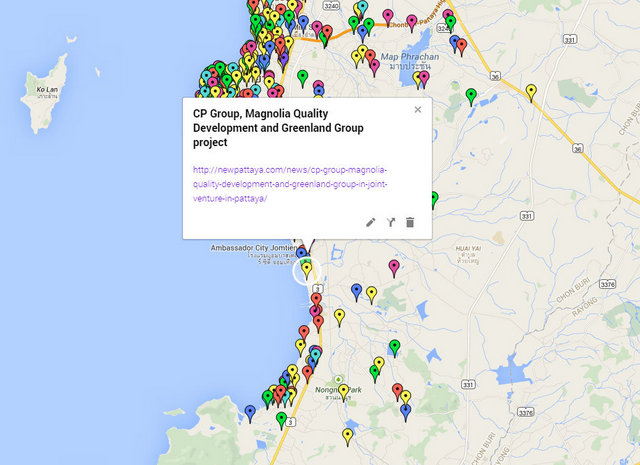Screen dimensions: 640x465
Task: Select the pink pin on Chonburi-Pattaya highway label
Action: (x=412, y=23)
